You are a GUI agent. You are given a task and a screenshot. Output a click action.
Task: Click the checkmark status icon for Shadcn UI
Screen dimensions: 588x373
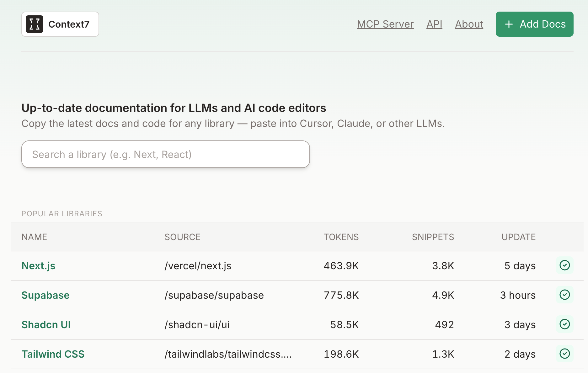pos(564,324)
